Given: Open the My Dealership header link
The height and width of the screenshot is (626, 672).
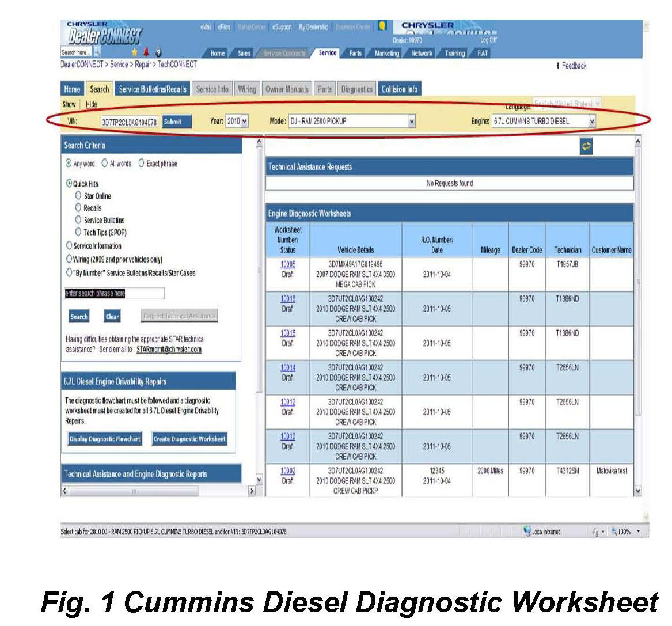Looking at the screenshot, I should coord(313,27).
